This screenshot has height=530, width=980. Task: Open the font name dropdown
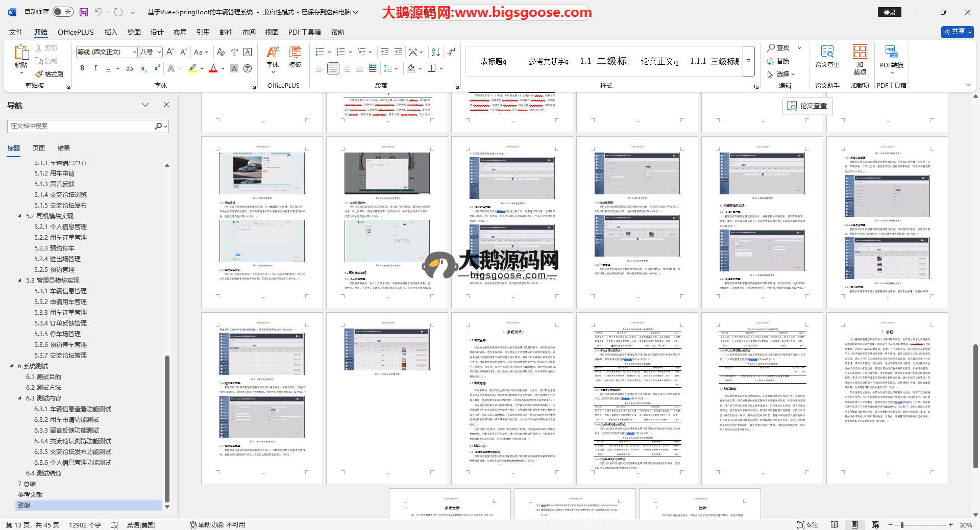(134, 52)
